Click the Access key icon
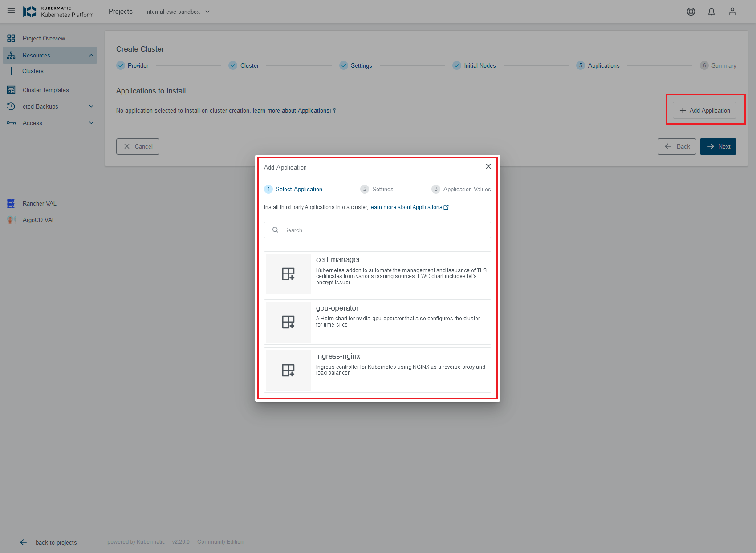This screenshot has width=756, height=553. point(11,123)
